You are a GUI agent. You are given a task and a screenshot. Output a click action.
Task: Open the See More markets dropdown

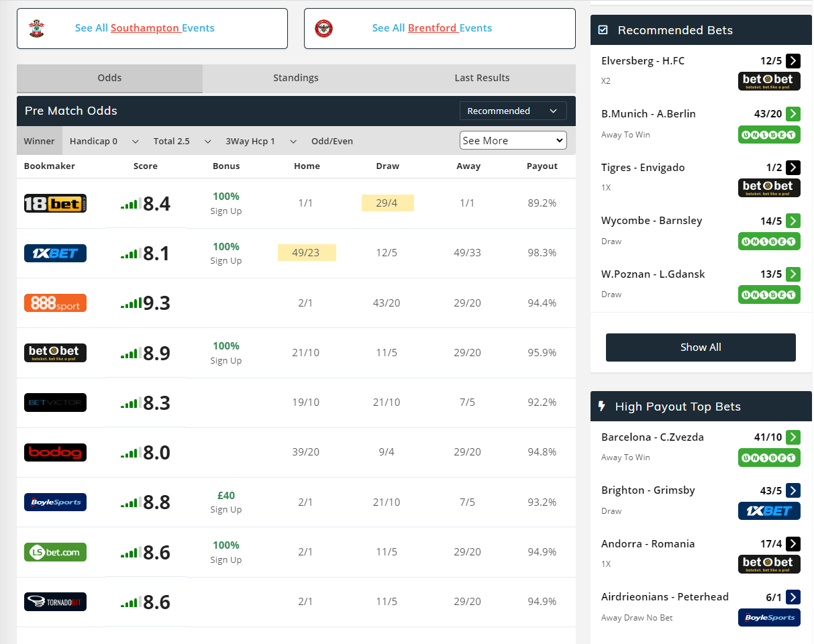pyautogui.click(x=513, y=140)
